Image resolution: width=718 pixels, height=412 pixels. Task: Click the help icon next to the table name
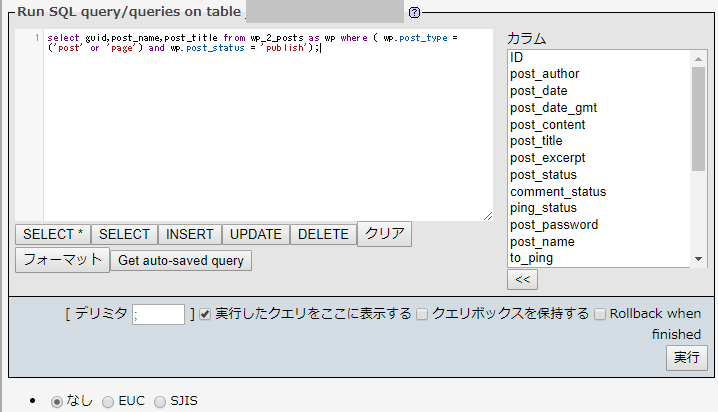coord(414,13)
